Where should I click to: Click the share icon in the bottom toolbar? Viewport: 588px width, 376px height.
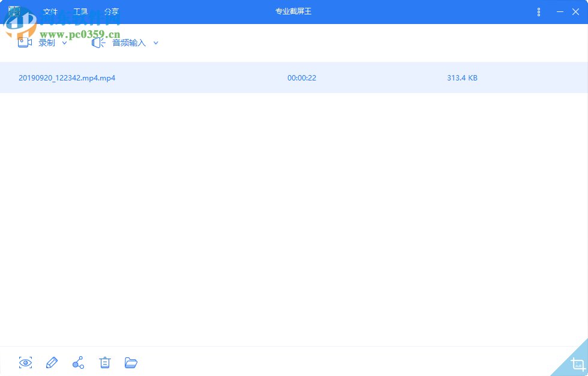click(x=78, y=363)
